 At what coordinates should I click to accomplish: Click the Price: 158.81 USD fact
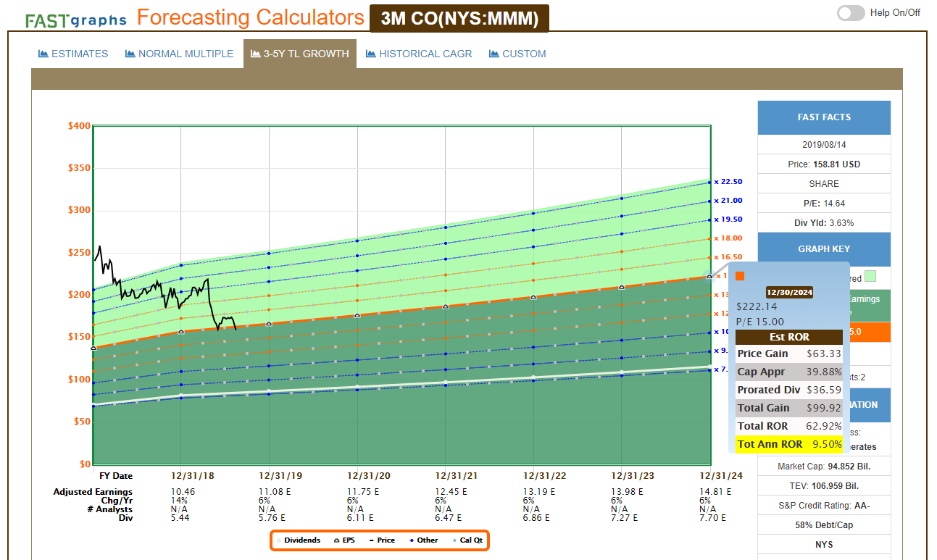824,164
